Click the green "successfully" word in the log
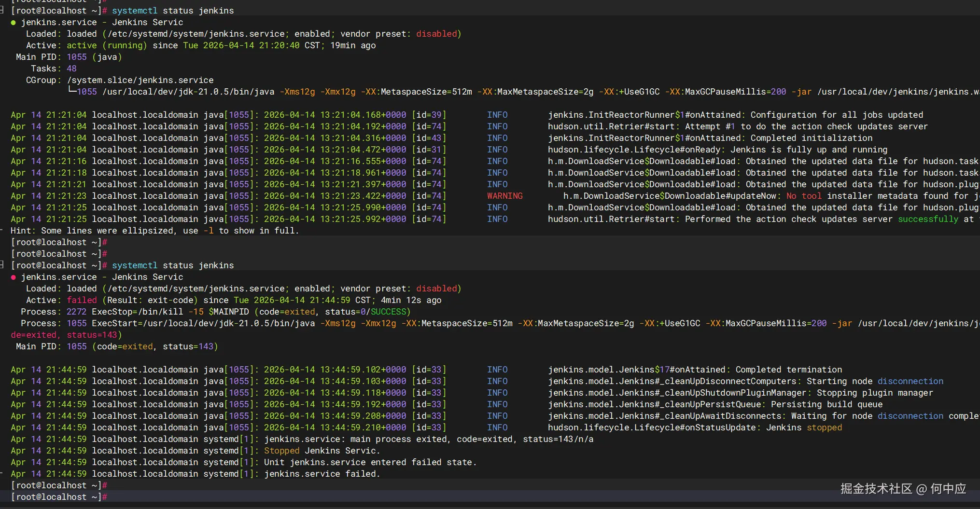Viewport: 980px width, 509px height. [x=928, y=219]
